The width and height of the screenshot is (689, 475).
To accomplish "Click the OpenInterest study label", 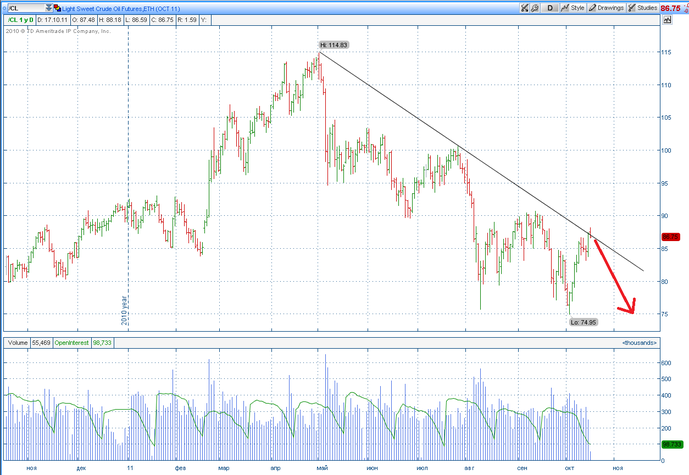I will pyautogui.click(x=72, y=343).
